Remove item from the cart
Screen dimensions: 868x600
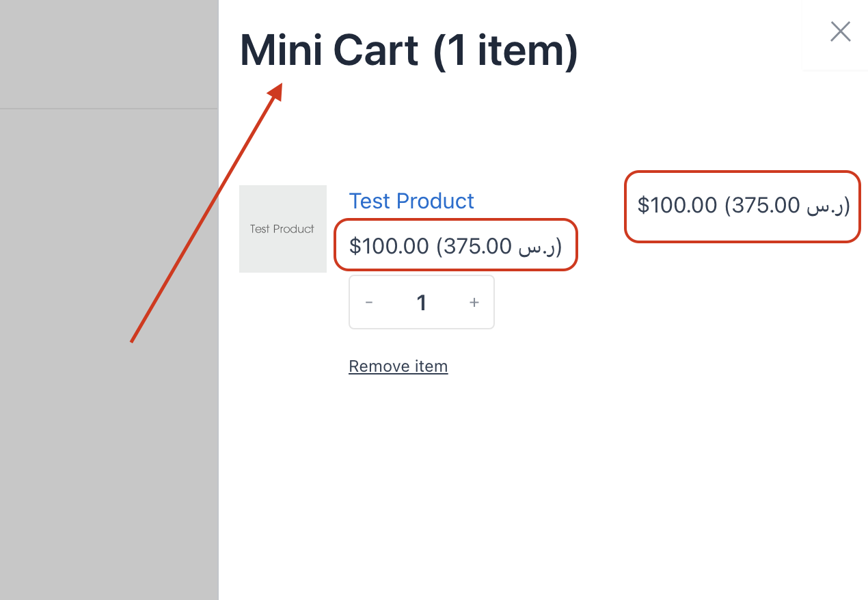click(x=398, y=366)
